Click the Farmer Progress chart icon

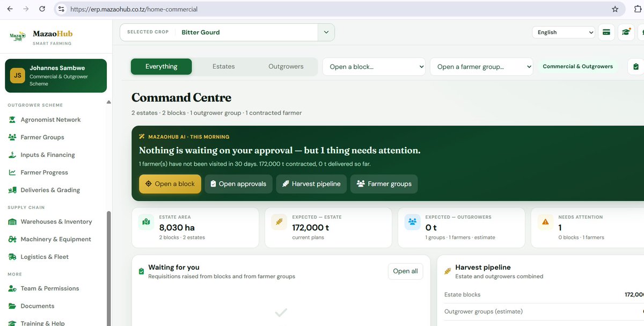coord(12,172)
